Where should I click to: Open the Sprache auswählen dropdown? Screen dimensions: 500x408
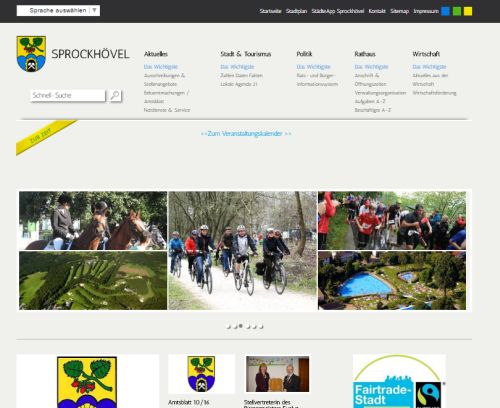point(58,11)
